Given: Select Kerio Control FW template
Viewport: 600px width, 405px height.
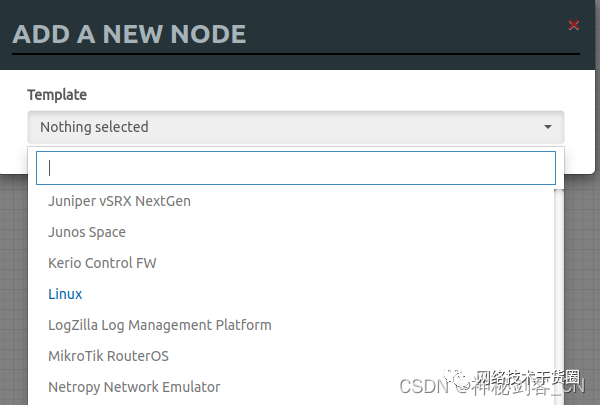Looking at the screenshot, I should click(102, 263).
